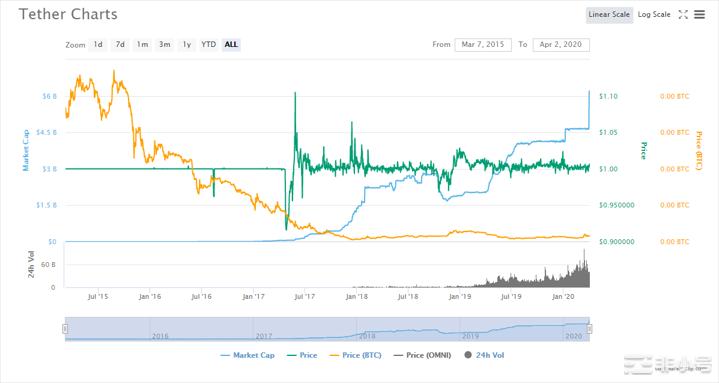Switch to Log Scale
The image size is (719, 383).
654,15
